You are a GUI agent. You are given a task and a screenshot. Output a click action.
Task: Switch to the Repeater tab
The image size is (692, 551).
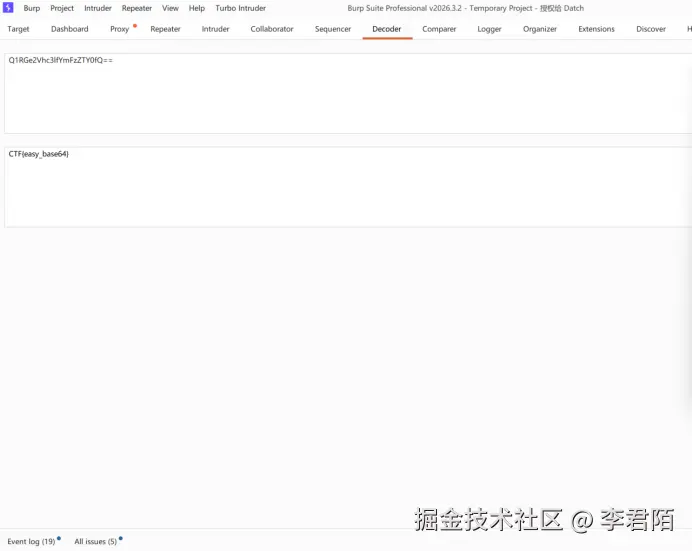point(165,29)
